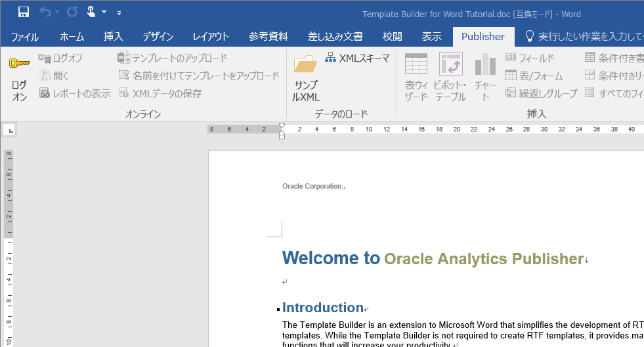Viewport: 644px width, 347px height.
Task: Click the first 条件付き button in the 挿入 group
Action: click(x=614, y=58)
